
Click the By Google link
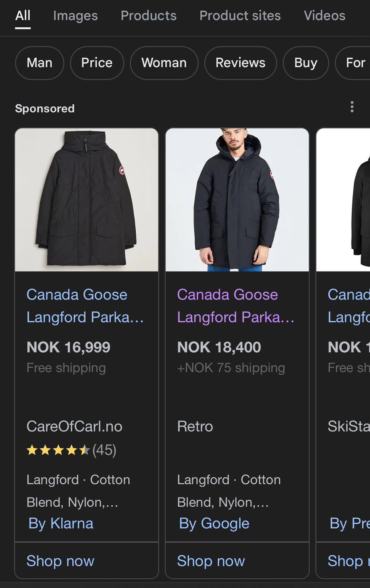214,523
